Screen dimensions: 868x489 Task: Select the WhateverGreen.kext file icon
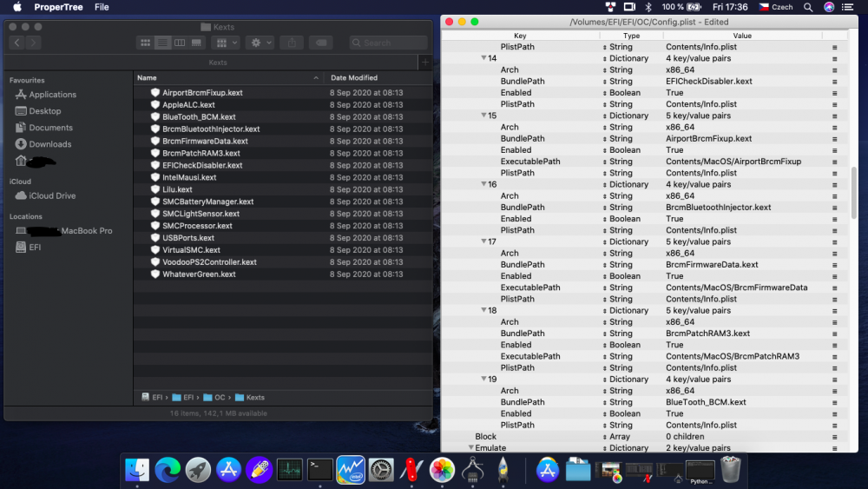155,274
